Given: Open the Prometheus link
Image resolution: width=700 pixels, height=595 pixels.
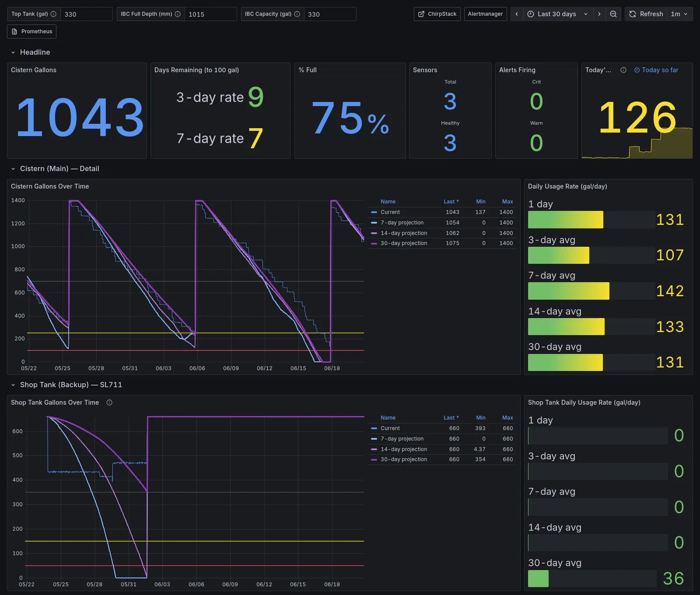Looking at the screenshot, I should (x=32, y=31).
